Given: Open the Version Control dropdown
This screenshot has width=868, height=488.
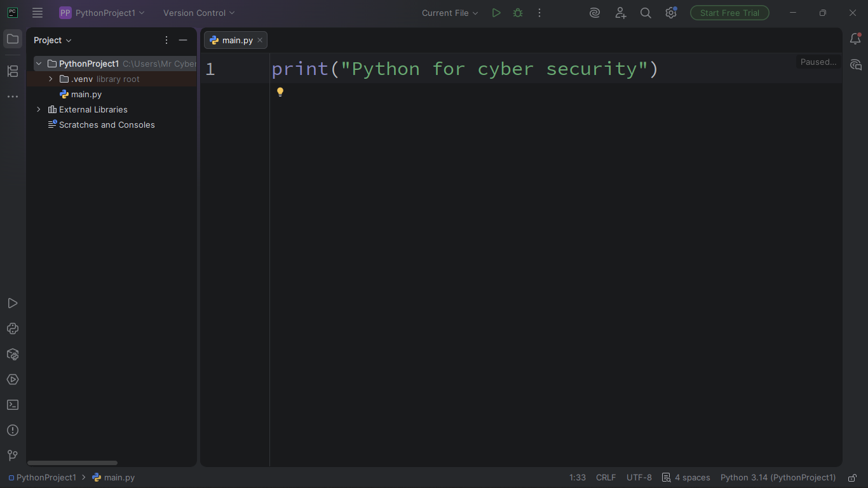Looking at the screenshot, I should [199, 13].
